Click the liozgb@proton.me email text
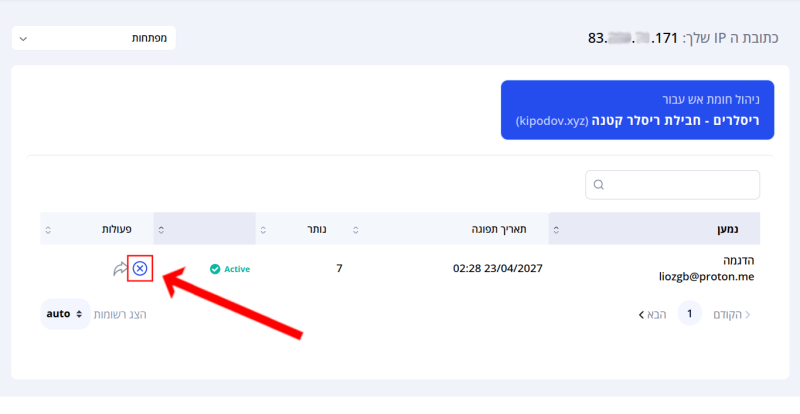800x414 pixels. [706, 277]
